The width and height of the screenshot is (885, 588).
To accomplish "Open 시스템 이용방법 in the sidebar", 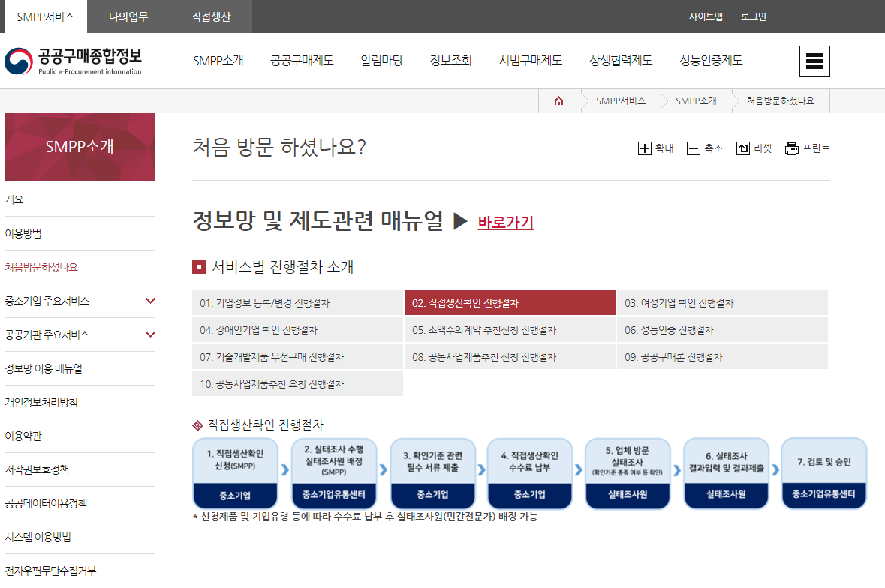I will (x=80, y=537).
